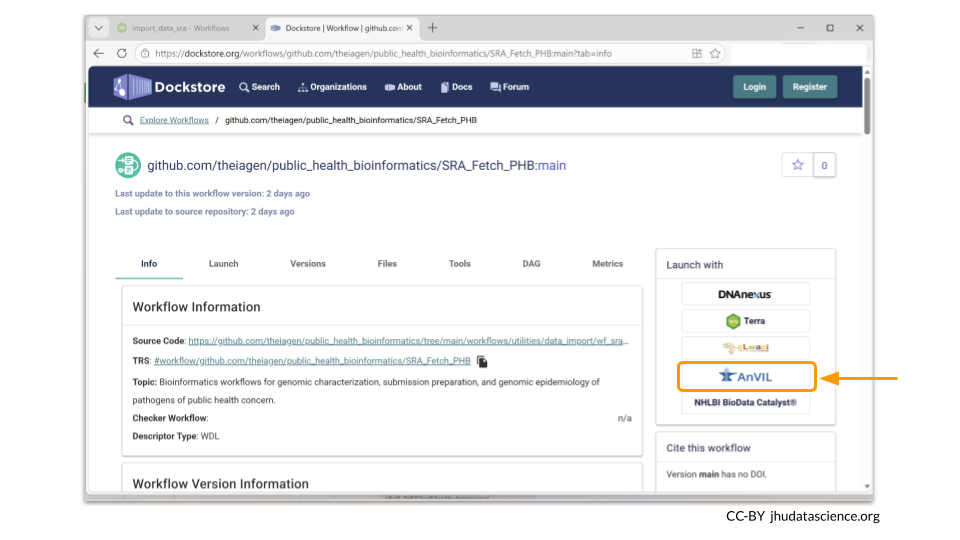Open the About menu item
960x540 pixels.
(403, 87)
